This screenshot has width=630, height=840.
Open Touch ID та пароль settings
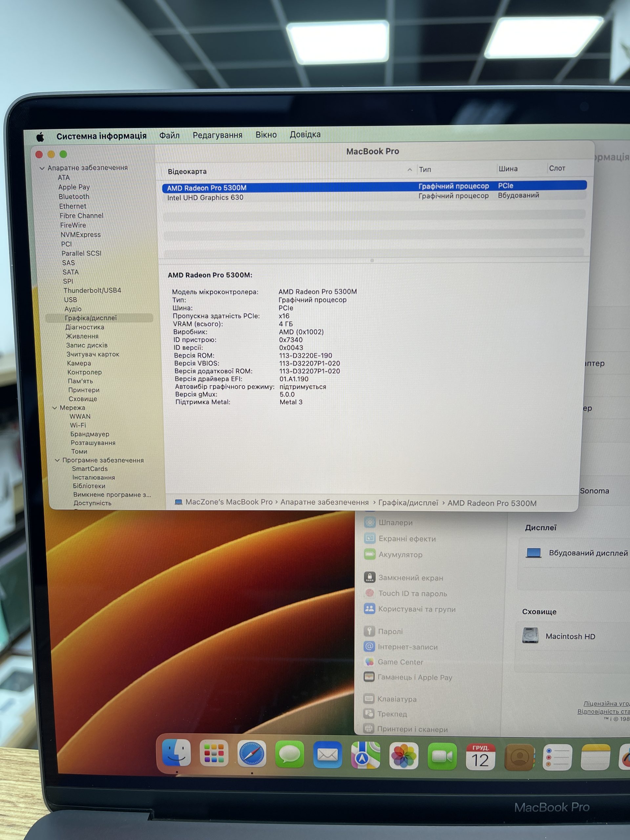[412, 593]
